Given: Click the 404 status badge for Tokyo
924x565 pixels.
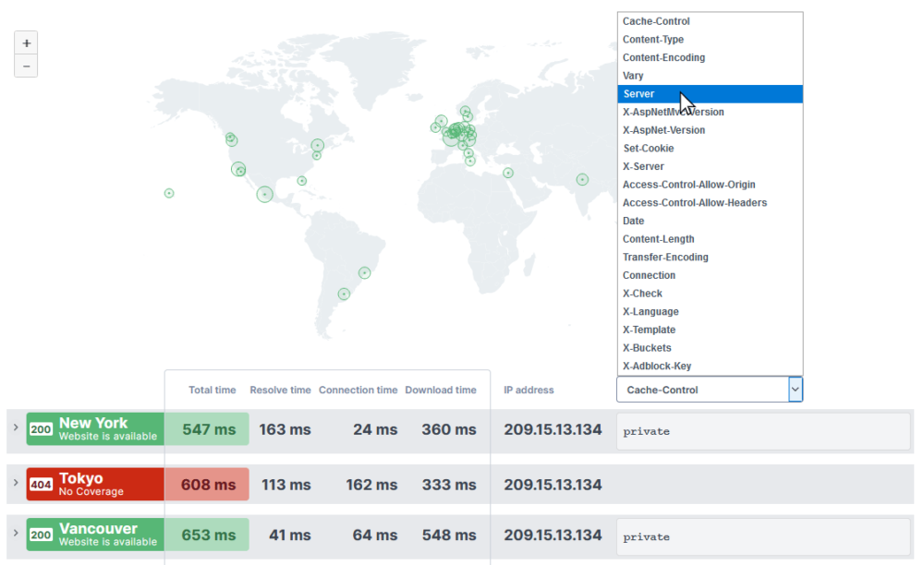Looking at the screenshot, I should [x=41, y=485].
